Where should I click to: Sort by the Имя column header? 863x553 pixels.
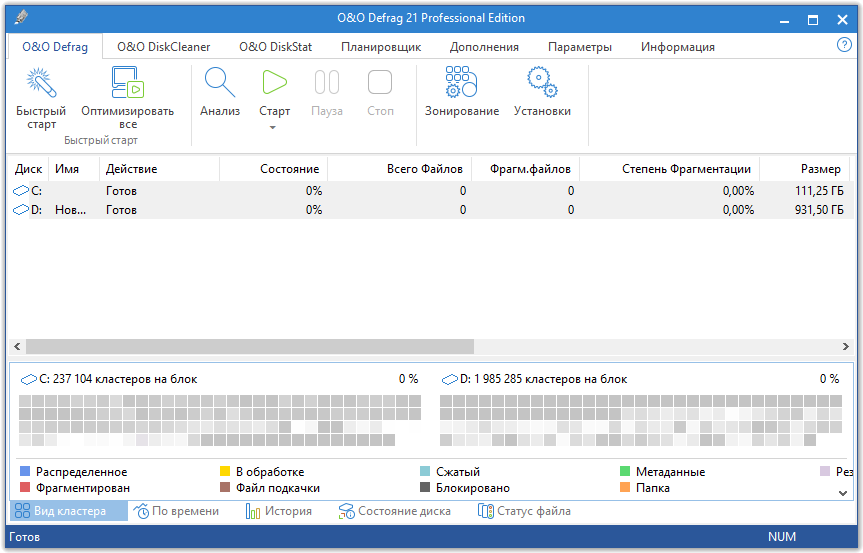point(74,169)
